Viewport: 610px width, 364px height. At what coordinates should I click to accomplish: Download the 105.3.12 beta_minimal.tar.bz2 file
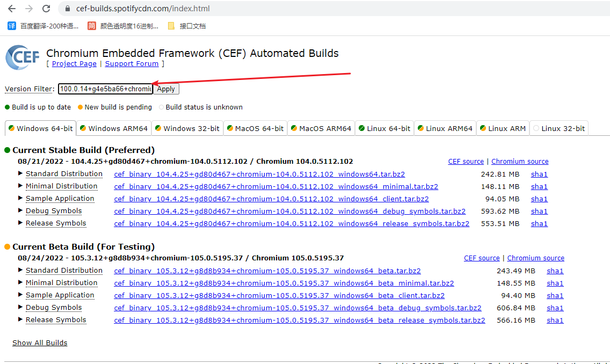pos(284,283)
